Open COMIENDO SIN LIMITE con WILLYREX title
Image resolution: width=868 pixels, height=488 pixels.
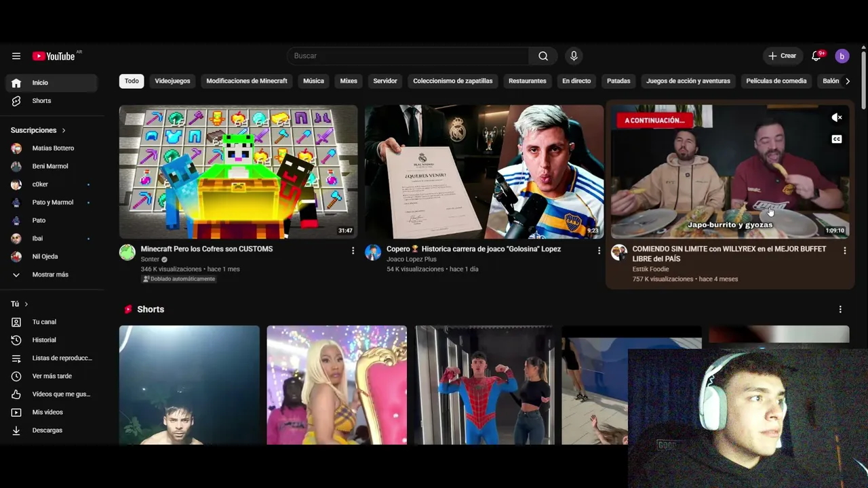pos(729,254)
